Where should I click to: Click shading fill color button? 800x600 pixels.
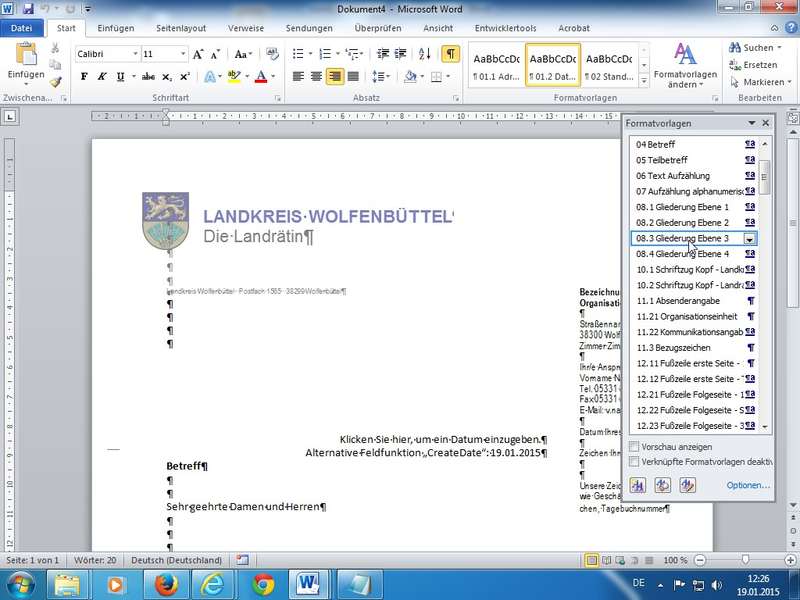pyautogui.click(x=410, y=77)
